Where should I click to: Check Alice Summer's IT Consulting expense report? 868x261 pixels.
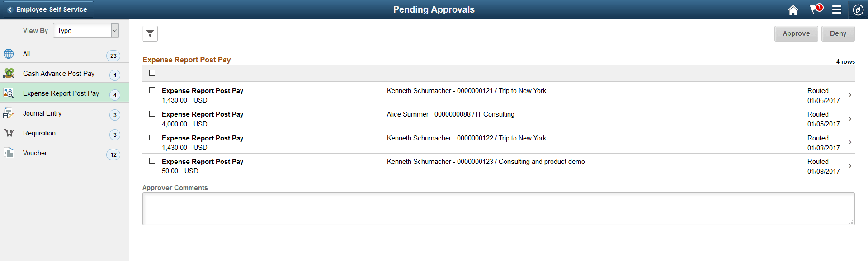point(152,113)
